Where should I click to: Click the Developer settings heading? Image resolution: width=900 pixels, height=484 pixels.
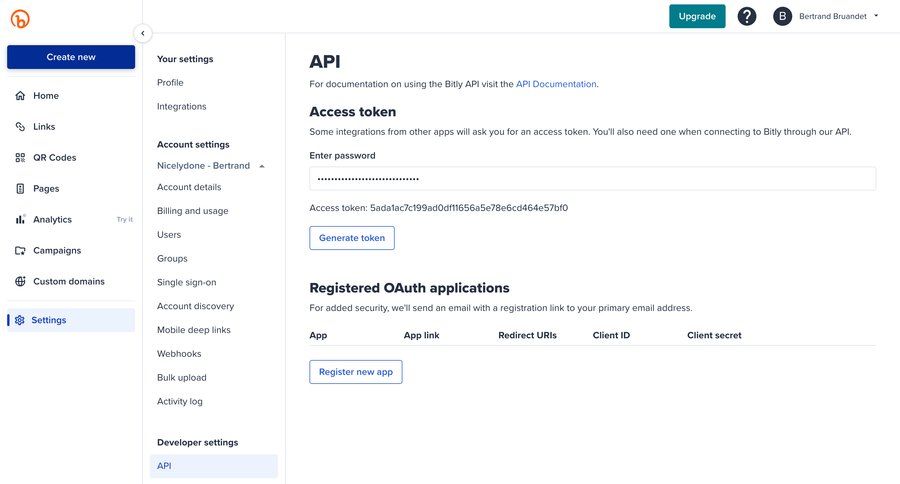[x=197, y=443]
